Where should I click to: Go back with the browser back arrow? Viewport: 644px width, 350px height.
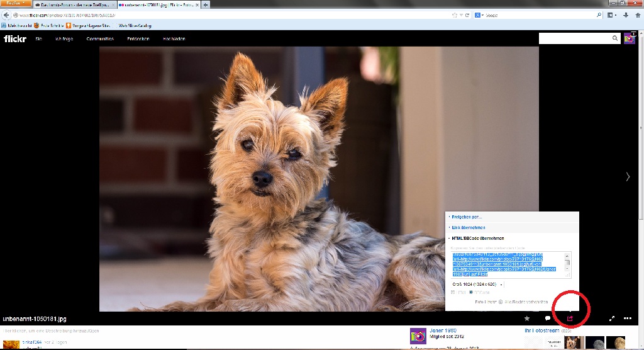pos(6,15)
